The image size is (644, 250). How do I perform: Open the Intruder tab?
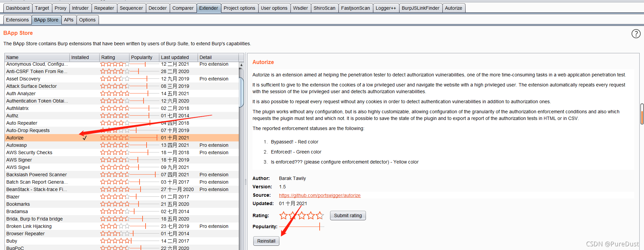(80, 8)
